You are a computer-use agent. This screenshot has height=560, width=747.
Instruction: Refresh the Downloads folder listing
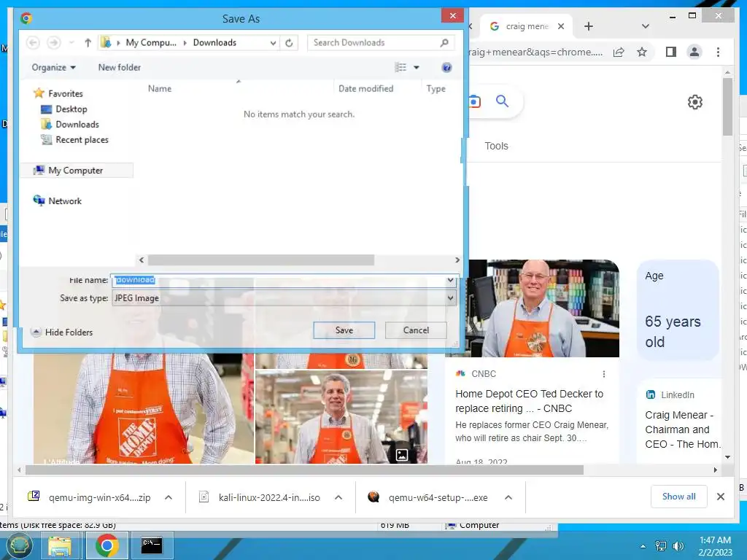pyautogui.click(x=289, y=42)
